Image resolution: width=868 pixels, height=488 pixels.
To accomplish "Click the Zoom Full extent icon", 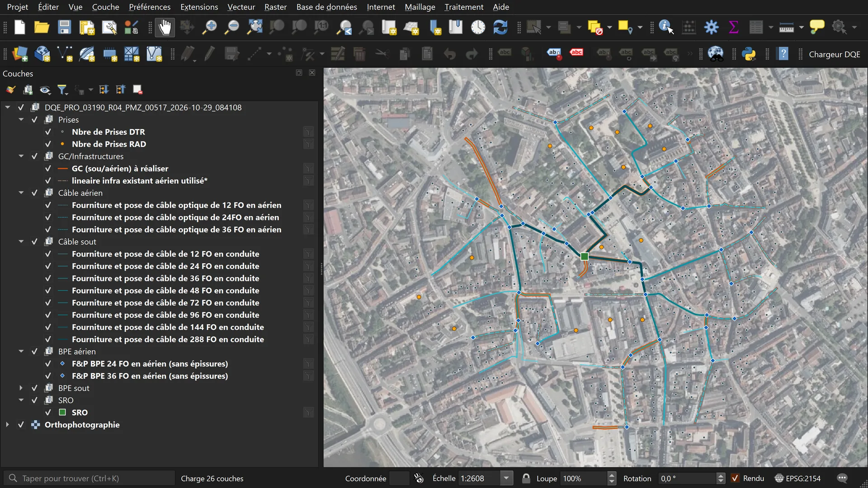I will pos(255,27).
